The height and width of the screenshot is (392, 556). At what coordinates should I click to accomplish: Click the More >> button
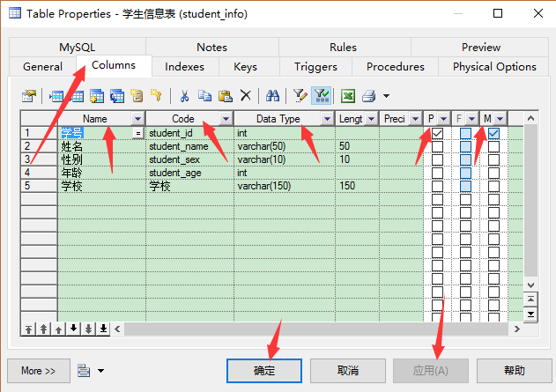(38, 371)
